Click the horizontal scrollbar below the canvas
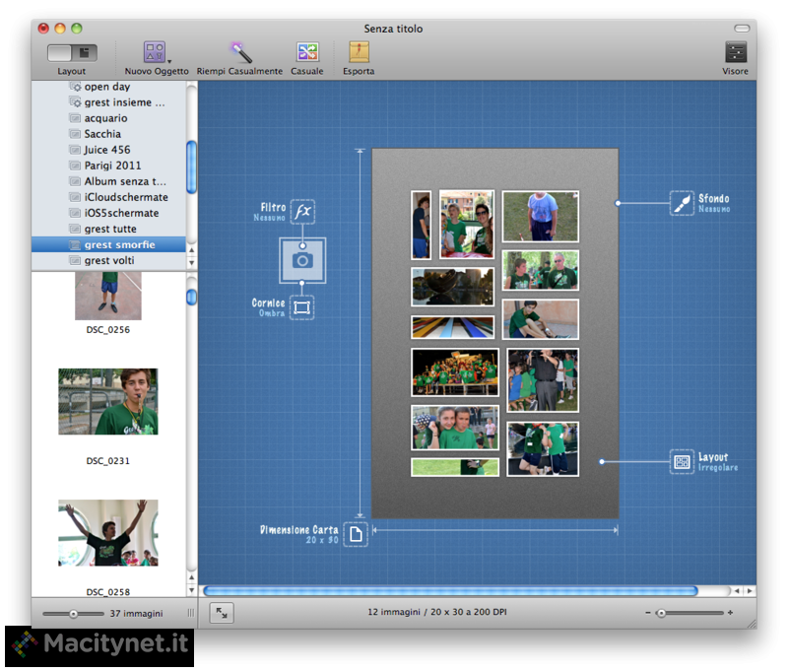Screen dimensions: 788x672 [450, 591]
